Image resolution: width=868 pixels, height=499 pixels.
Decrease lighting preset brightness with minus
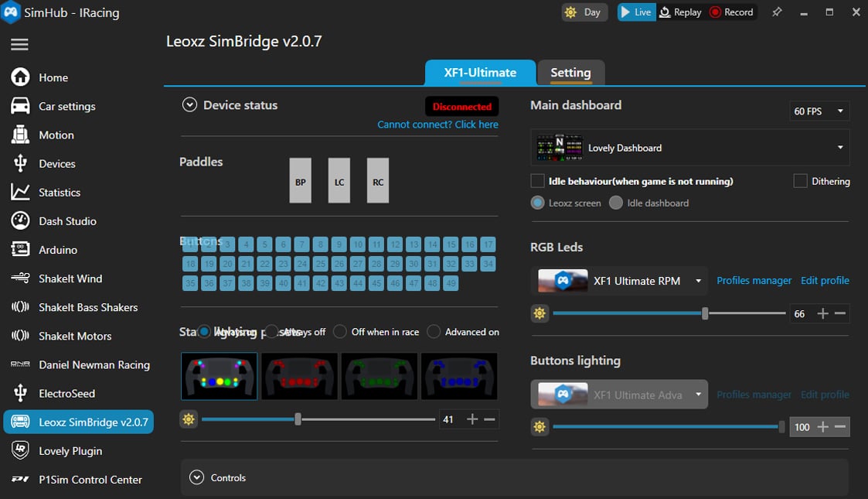coord(489,419)
